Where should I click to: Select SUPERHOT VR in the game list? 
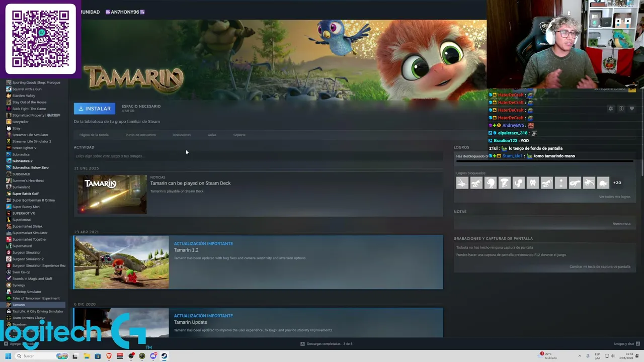[x=24, y=213]
